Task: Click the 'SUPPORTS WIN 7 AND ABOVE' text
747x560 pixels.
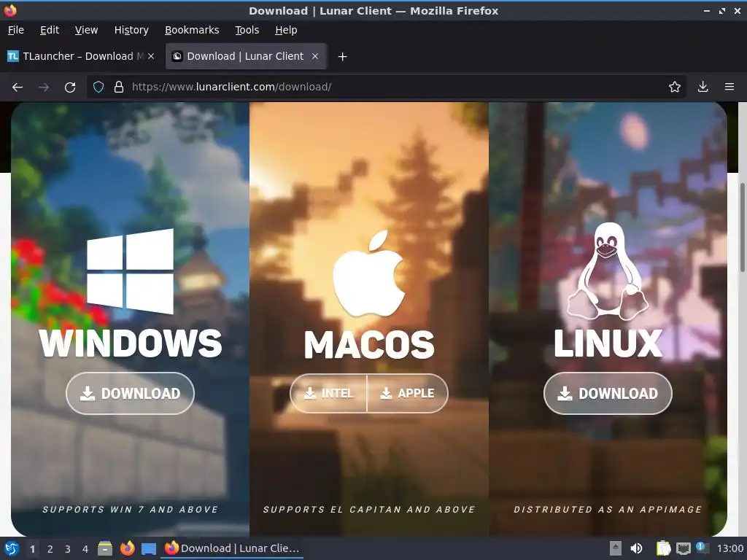Action: [x=130, y=510]
